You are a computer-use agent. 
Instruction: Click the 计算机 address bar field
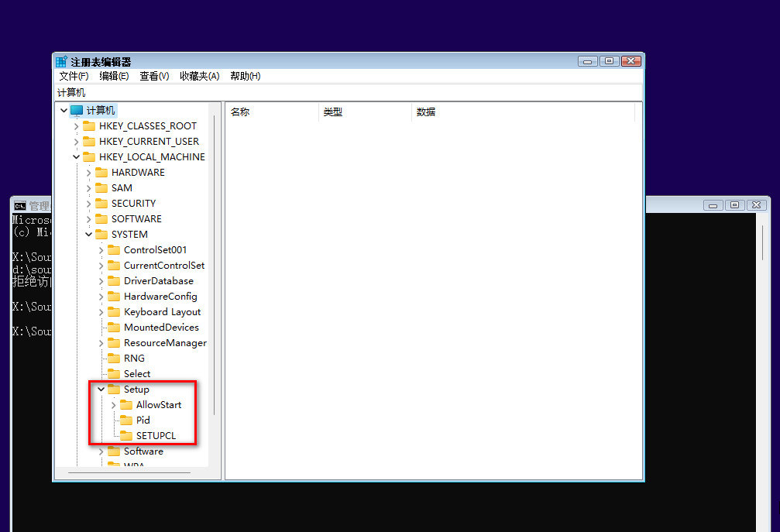[x=349, y=92]
